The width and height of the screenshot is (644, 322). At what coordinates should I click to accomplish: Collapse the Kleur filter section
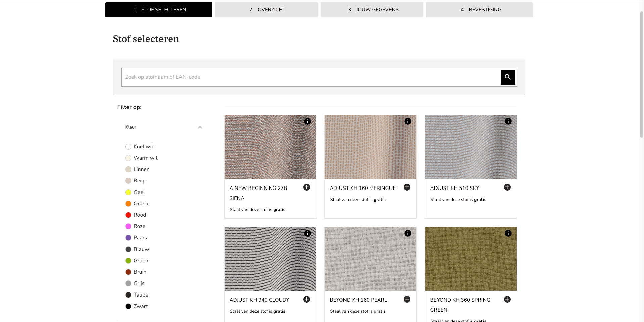(200, 127)
